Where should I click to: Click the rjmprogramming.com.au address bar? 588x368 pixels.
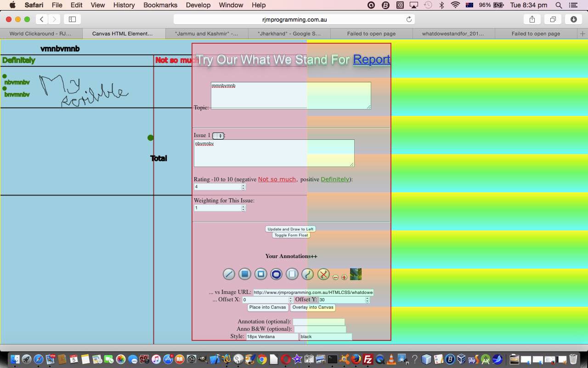[x=294, y=19]
